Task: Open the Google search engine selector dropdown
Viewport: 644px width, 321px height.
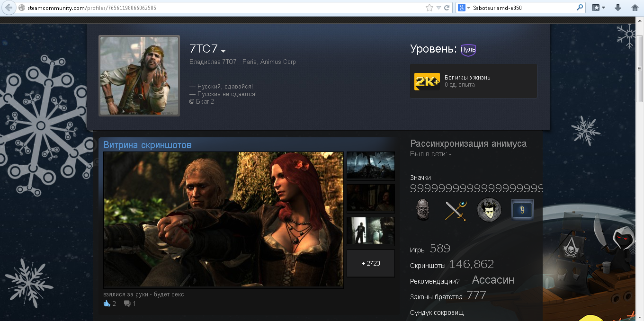Action: click(463, 8)
